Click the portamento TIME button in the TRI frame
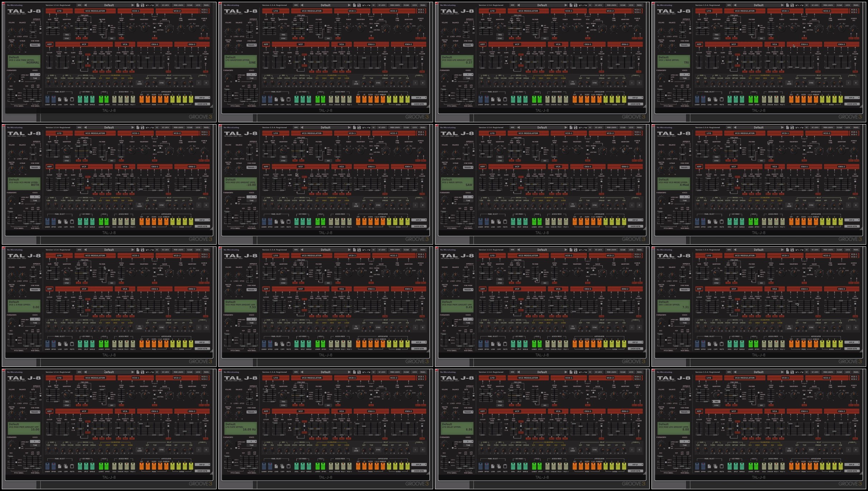This screenshot has height=491, width=868. pos(684,78)
